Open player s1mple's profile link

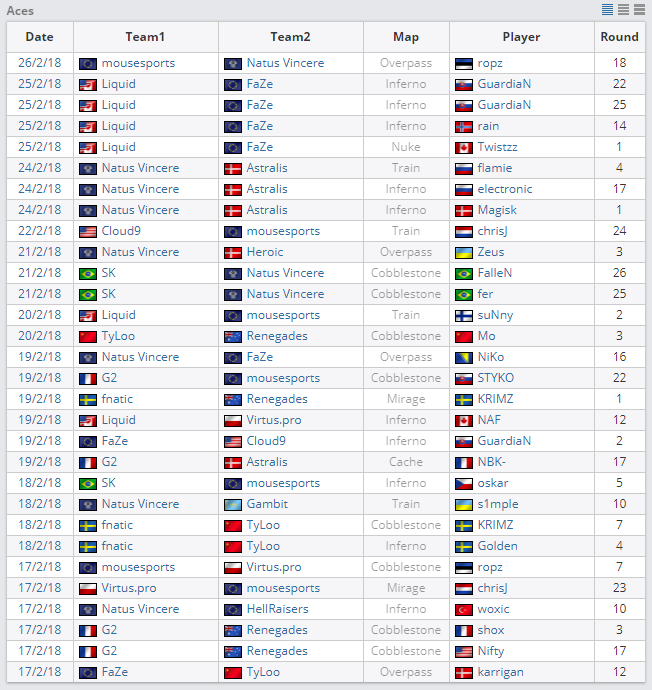[498, 504]
